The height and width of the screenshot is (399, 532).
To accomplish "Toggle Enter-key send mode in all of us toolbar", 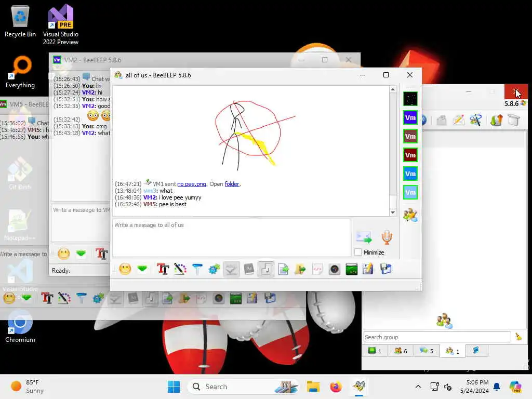I will pyautogui.click(x=266, y=270).
